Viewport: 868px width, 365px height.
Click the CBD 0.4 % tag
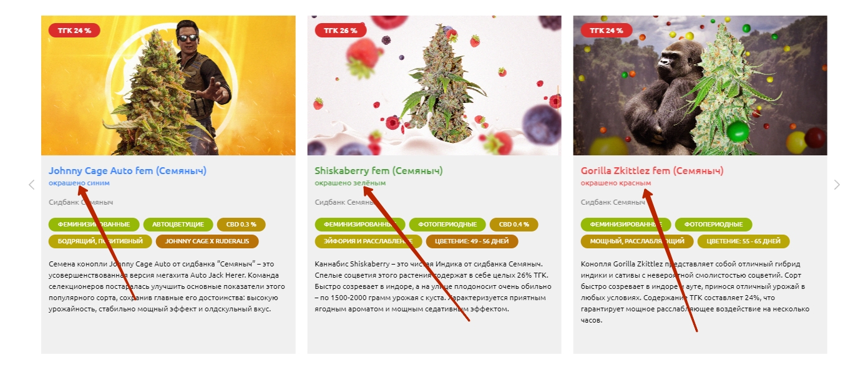[x=514, y=224]
